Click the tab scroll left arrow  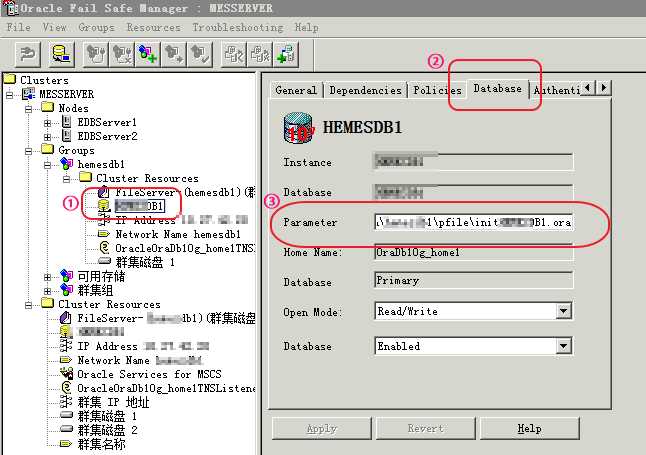[588, 87]
